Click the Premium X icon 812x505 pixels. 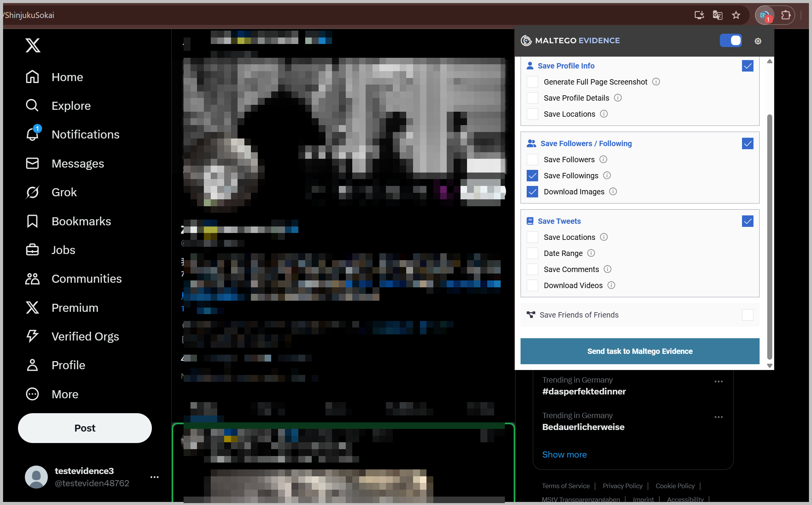33,308
